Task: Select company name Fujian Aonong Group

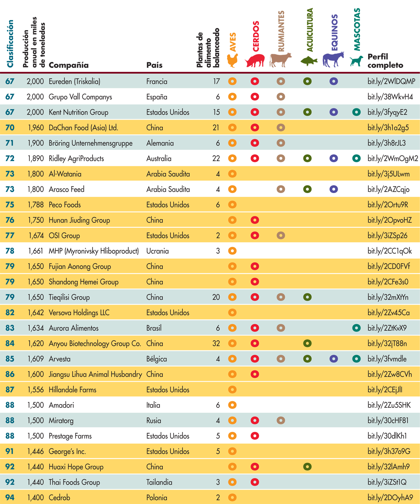Action: 80,267
